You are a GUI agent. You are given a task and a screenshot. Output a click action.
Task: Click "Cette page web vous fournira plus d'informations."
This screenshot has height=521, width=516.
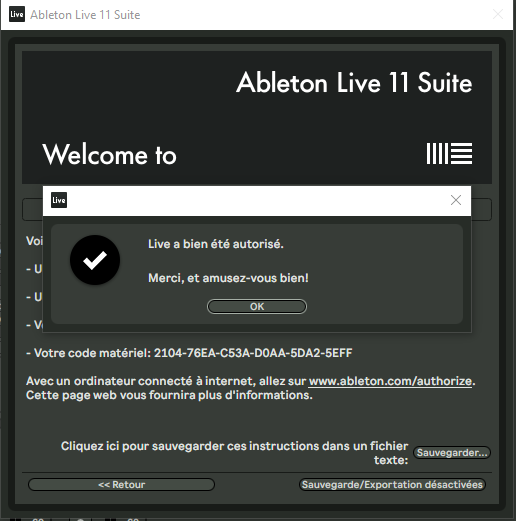click(x=169, y=395)
